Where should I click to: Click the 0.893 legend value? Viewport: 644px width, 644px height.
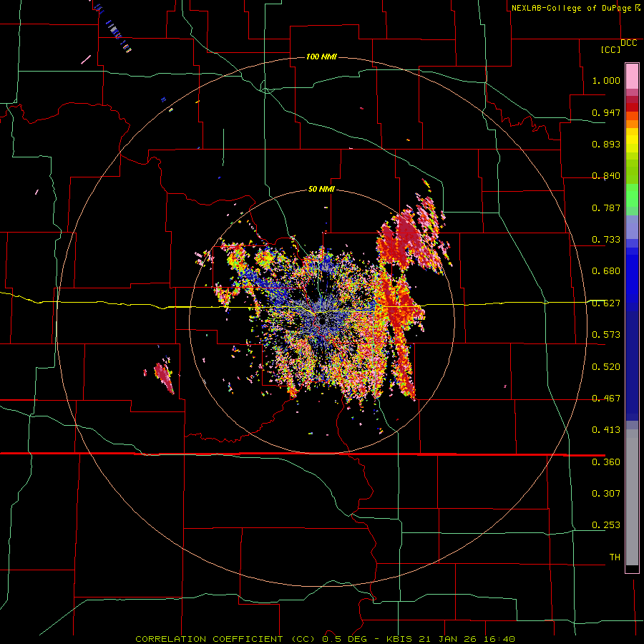coord(606,144)
